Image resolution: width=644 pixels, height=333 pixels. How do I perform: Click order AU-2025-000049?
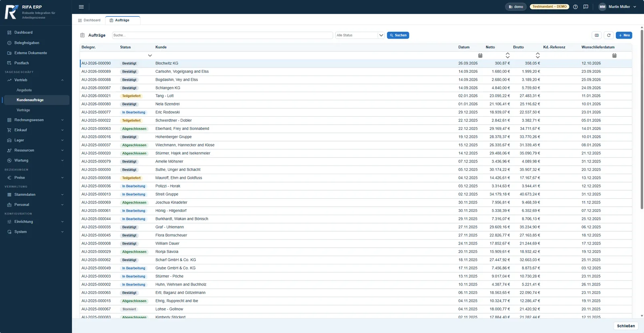click(96, 268)
